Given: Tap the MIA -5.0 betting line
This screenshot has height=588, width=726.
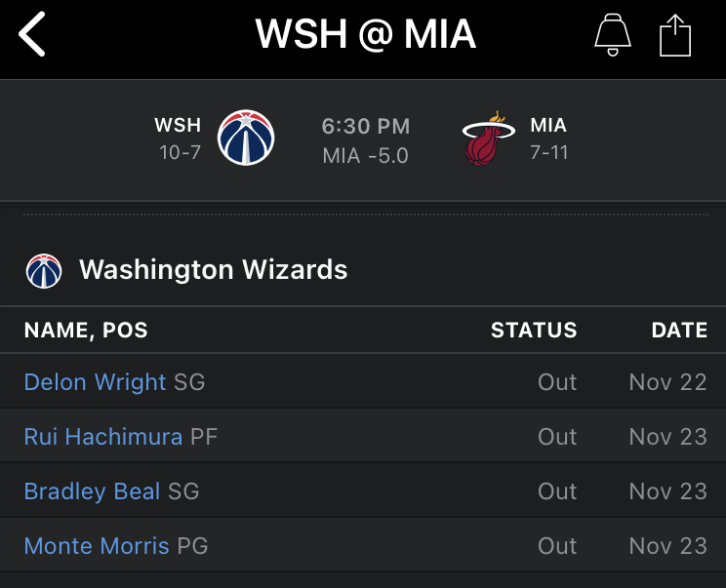Looking at the screenshot, I should [x=365, y=156].
